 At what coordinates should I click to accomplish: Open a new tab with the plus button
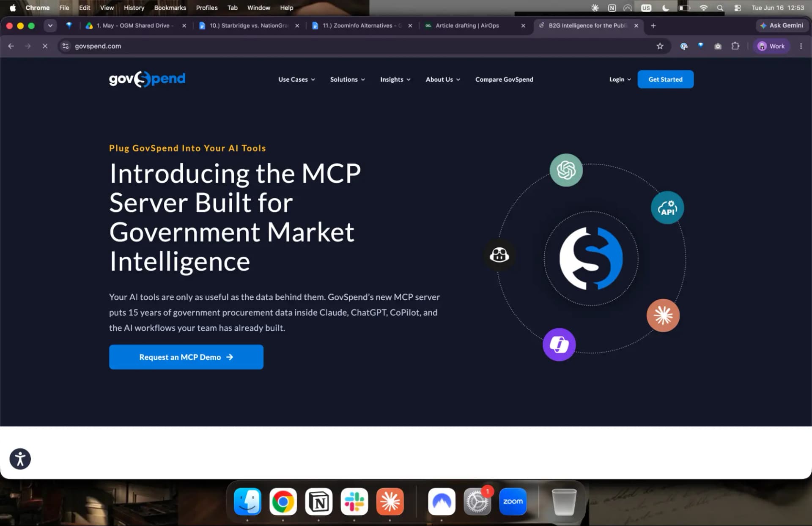tap(653, 26)
